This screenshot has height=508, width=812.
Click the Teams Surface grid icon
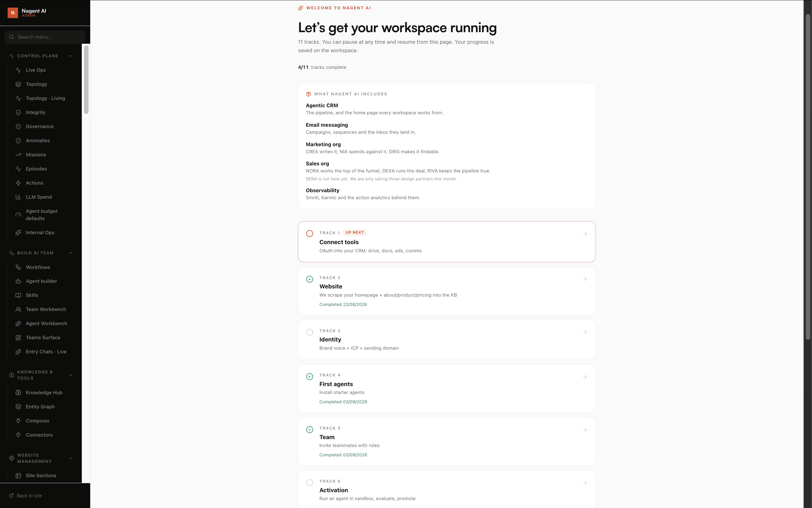(x=18, y=338)
